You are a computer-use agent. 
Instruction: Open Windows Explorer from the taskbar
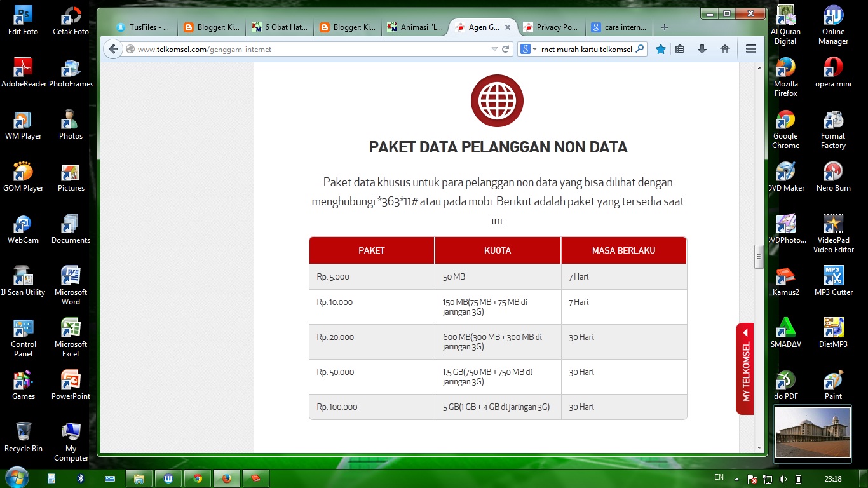click(139, 478)
